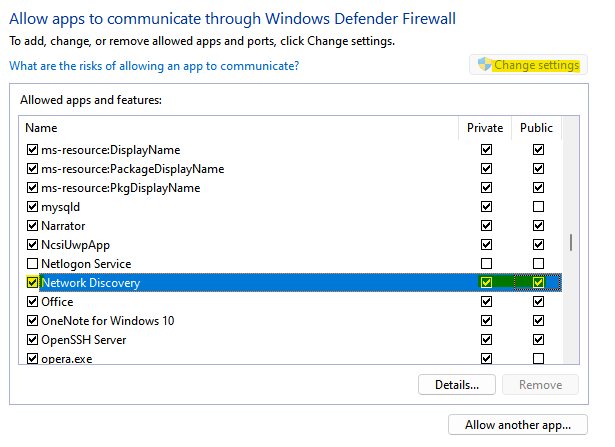
Task: Select the Office row in the list
Action: (x=56, y=302)
